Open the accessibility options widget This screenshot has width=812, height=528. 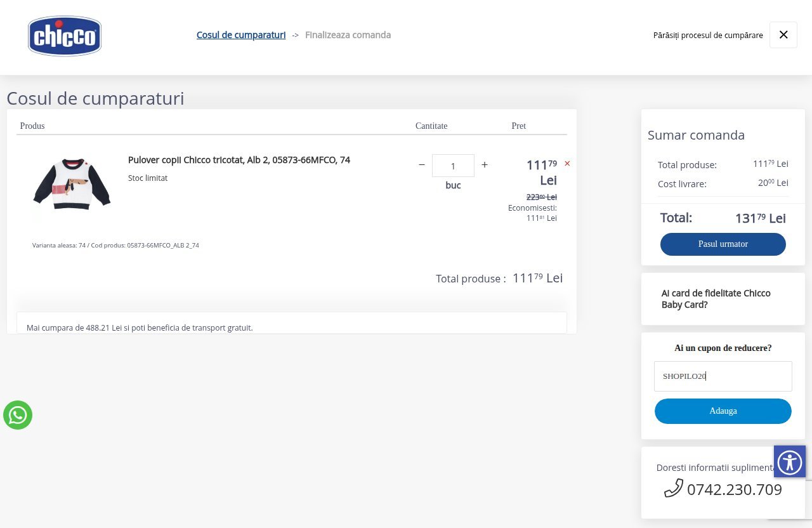point(790,461)
